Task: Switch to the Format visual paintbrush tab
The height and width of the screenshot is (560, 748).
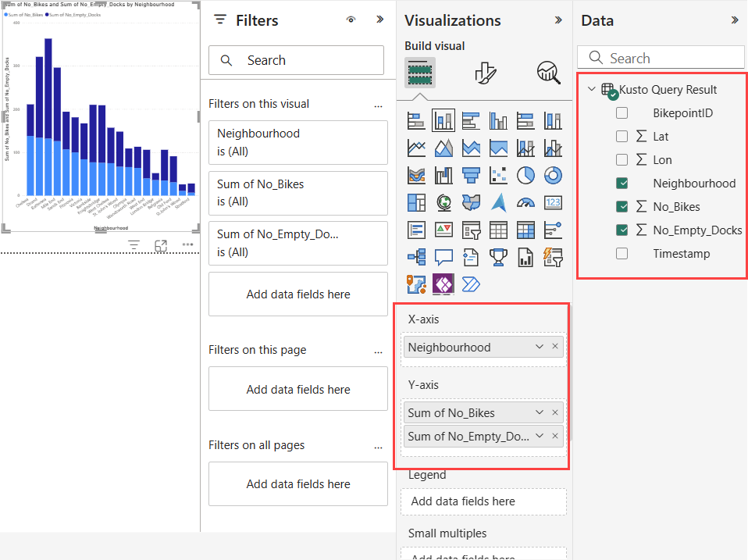Action: 486,73
